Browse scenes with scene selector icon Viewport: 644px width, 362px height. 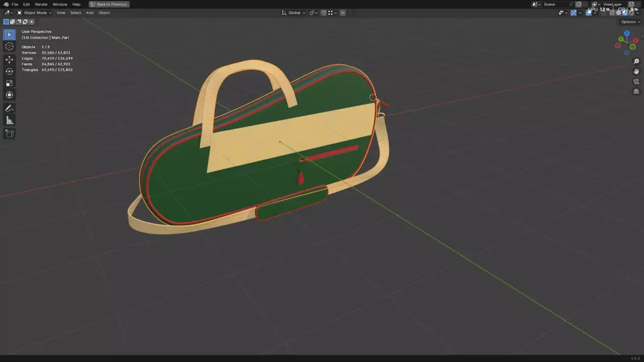pos(536,4)
